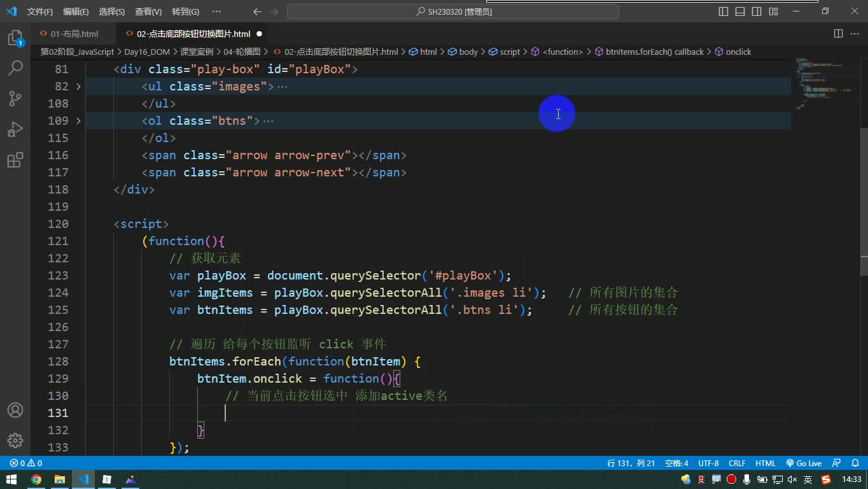Image resolution: width=868 pixels, height=489 pixels.
Task: Toggle the bottom panel layout icon
Action: [x=740, y=11]
